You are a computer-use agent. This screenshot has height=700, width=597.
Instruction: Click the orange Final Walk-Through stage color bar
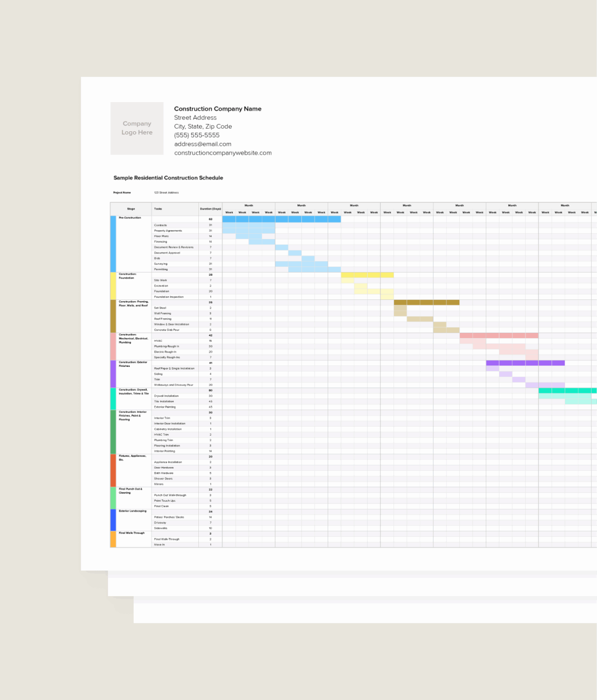point(114,539)
